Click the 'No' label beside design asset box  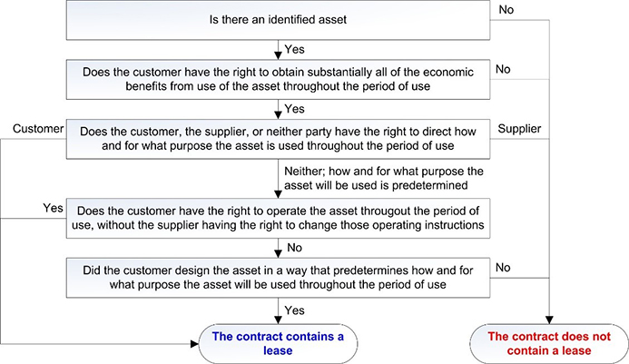click(x=503, y=267)
